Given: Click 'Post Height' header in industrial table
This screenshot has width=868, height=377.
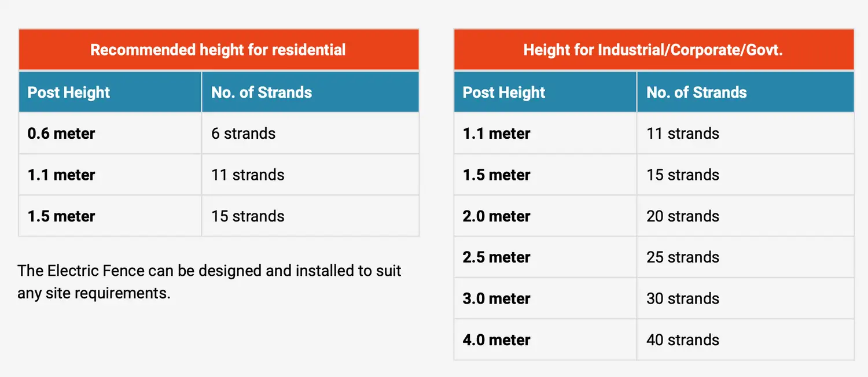Looking at the screenshot, I should pyautogui.click(x=504, y=93).
